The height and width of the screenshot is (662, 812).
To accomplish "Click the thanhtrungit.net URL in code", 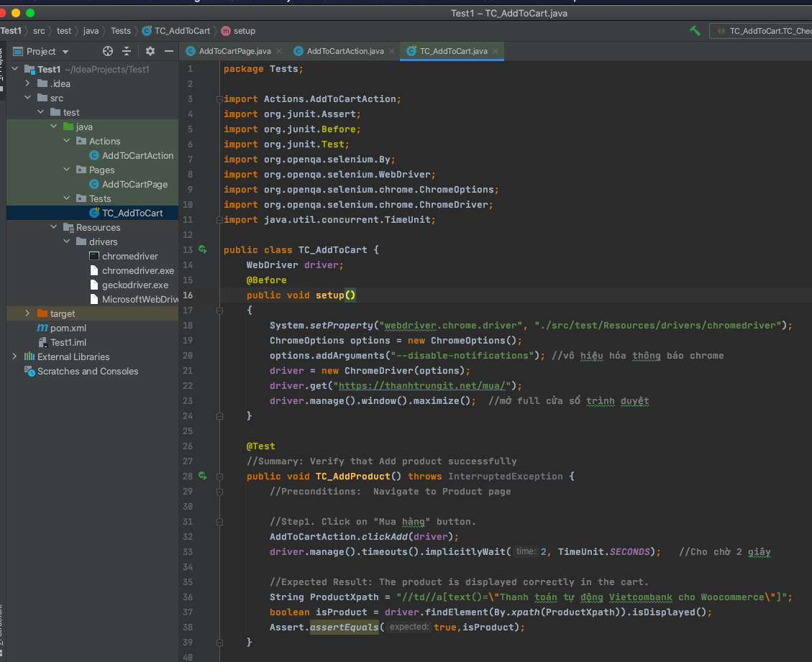I will 421,385.
